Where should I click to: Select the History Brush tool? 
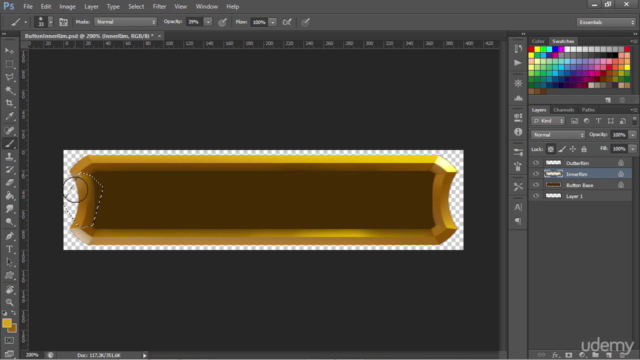[9, 170]
